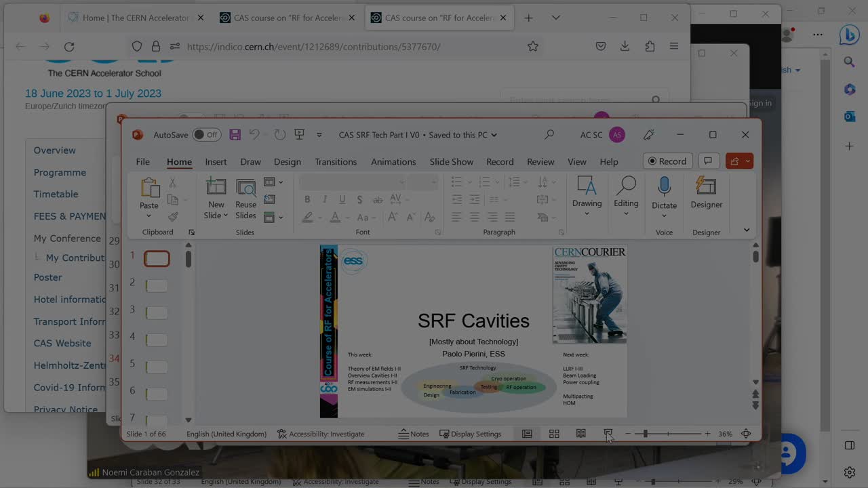Click the Format Painter brush icon

coord(173,217)
